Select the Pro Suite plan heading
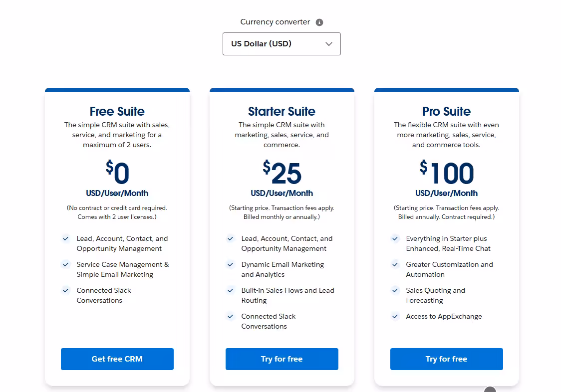Viewport: 561px width, 392px height. click(446, 111)
